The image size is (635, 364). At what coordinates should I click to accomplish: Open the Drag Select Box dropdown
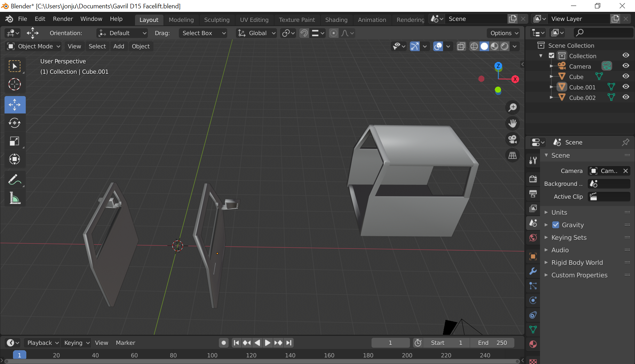203,33
